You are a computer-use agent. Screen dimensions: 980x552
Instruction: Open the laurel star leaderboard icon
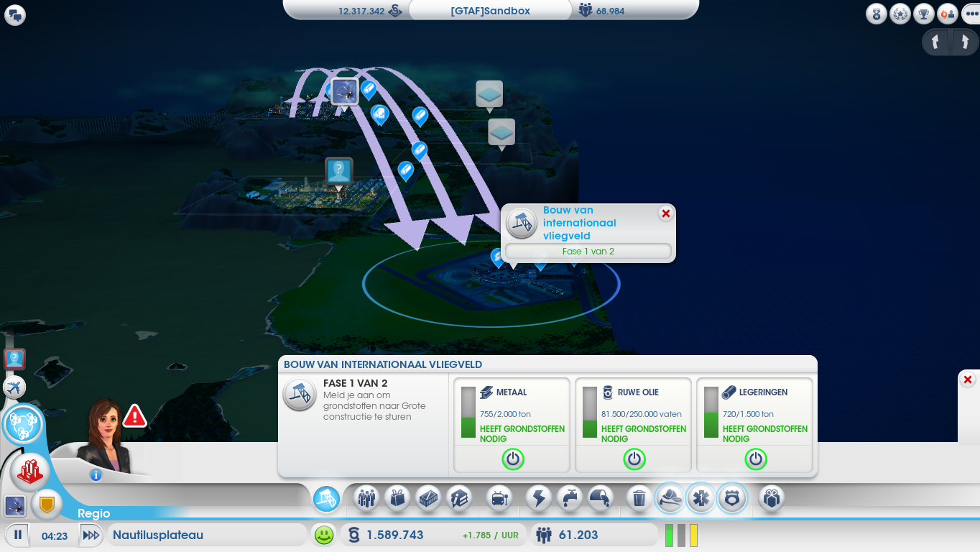pos(900,14)
